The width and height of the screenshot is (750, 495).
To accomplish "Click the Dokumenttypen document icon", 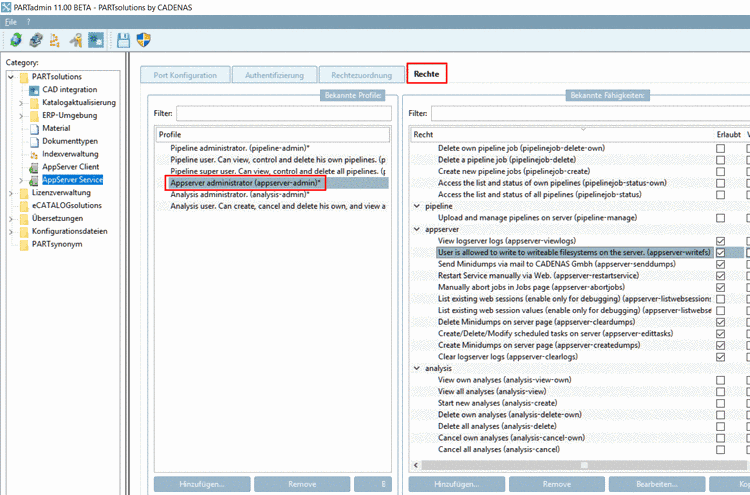I will (x=34, y=142).
